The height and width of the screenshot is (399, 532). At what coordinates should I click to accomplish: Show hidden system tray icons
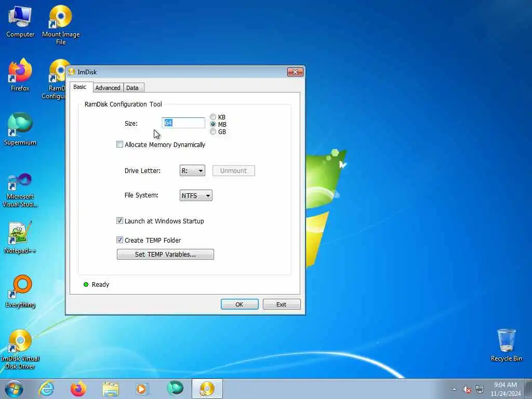[x=454, y=389]
